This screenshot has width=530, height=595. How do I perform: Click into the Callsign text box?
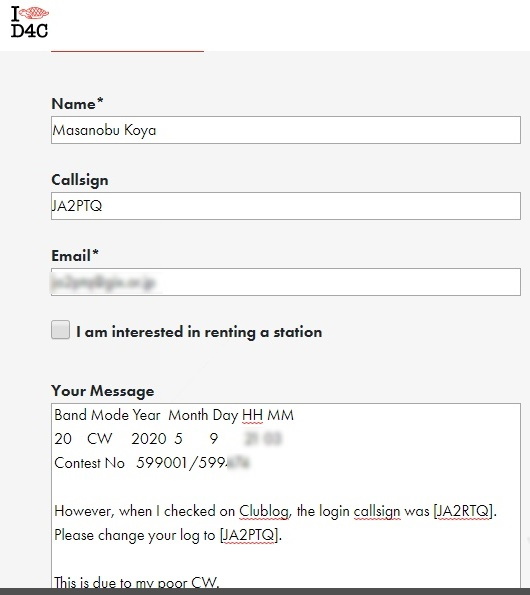pos(286,206)
